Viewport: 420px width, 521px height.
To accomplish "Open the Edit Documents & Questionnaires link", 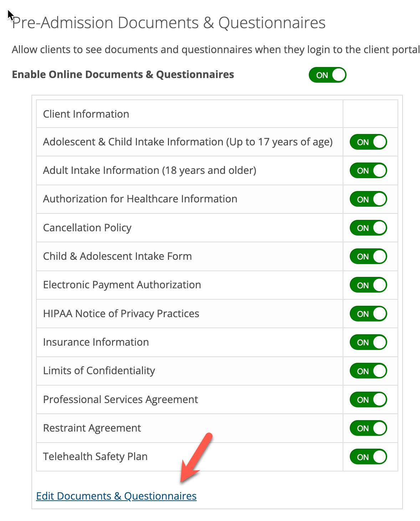I will (x=116, y=496).
